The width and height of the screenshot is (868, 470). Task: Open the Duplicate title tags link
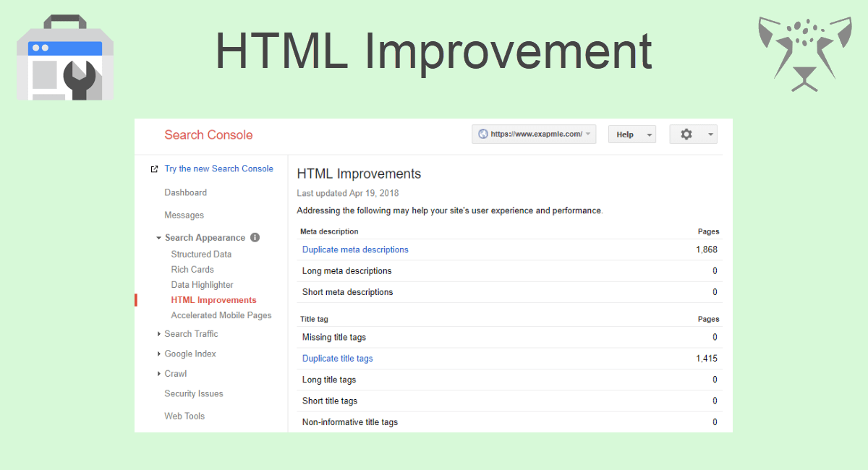pos(338,358)
